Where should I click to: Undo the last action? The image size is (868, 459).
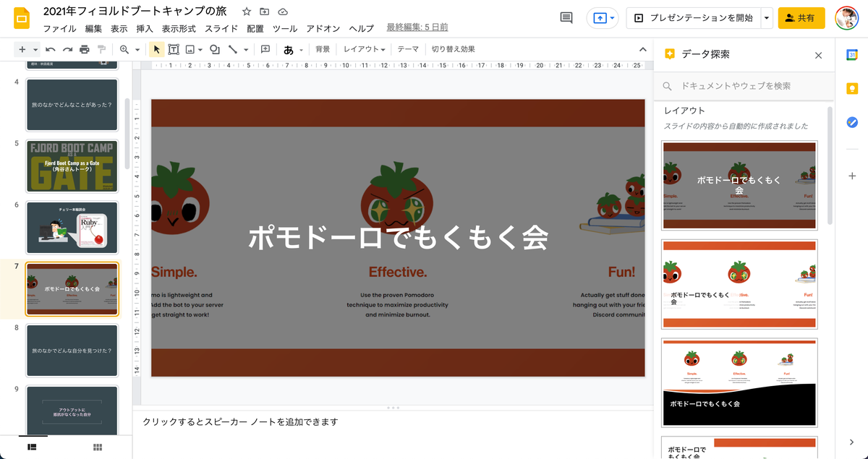[x=50, y=49]
